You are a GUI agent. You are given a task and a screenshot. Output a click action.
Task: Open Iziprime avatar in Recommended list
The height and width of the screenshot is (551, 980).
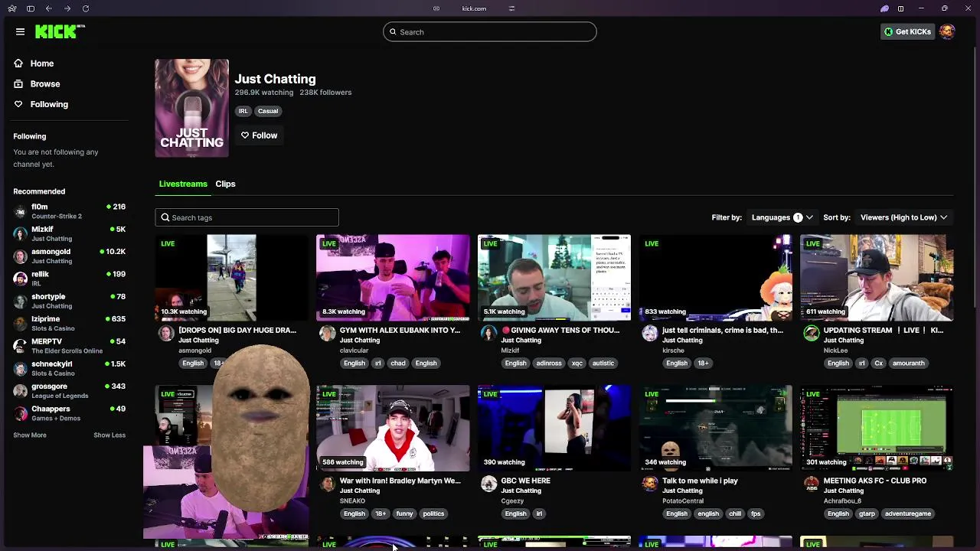point(20,324)
